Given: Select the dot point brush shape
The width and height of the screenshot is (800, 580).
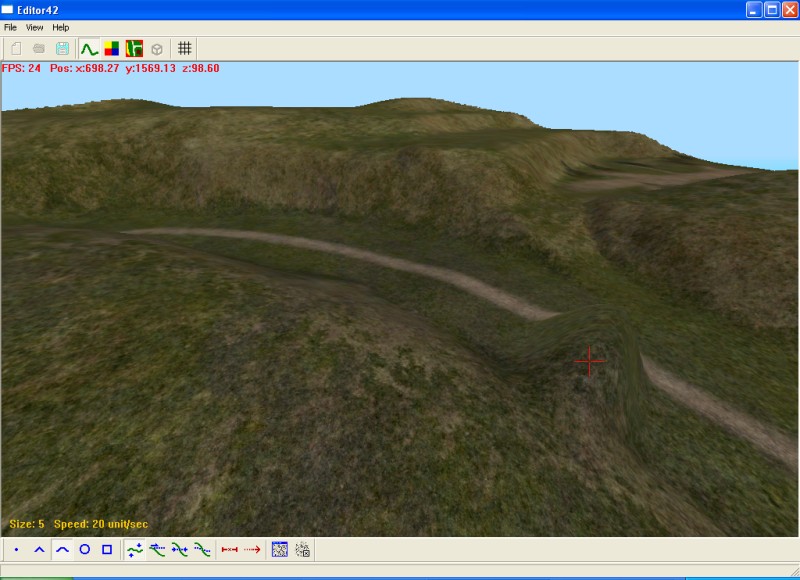Looking at the screenshot, I should (x=16, y=549).
